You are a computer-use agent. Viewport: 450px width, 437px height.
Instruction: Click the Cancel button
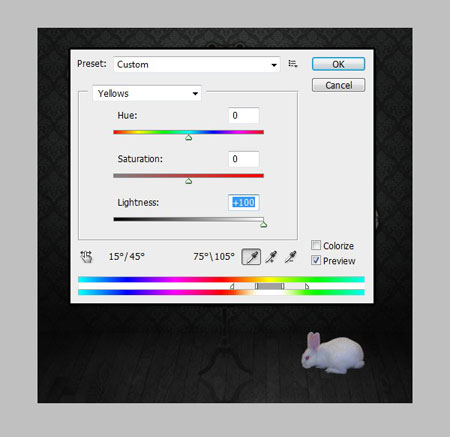tap(338, 85)
